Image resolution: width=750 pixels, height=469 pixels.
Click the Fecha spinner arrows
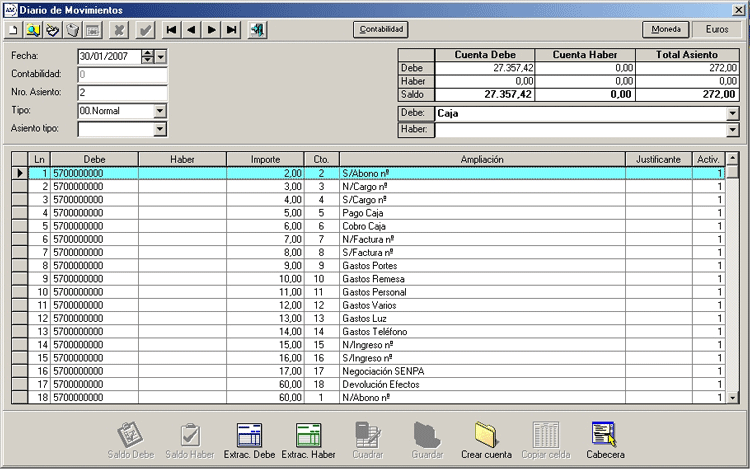click(x=148, y=57)
